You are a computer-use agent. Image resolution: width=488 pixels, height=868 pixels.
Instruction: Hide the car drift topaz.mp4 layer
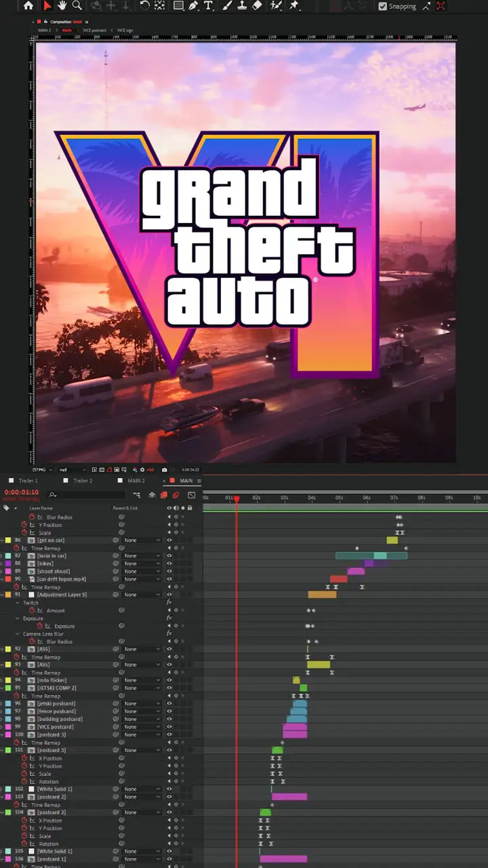(x=169, y=579)
